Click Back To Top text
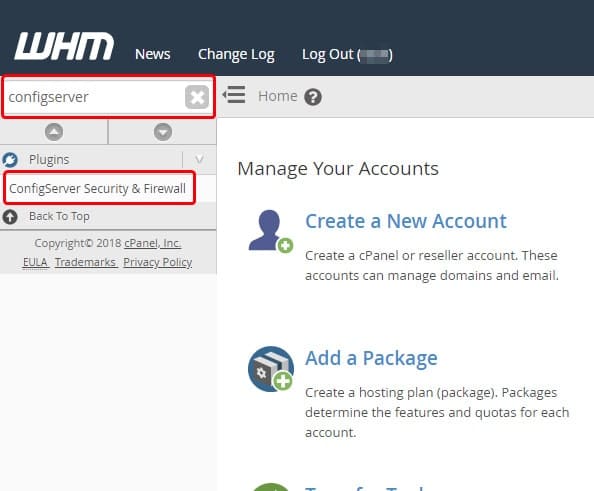 click(59, 216)
